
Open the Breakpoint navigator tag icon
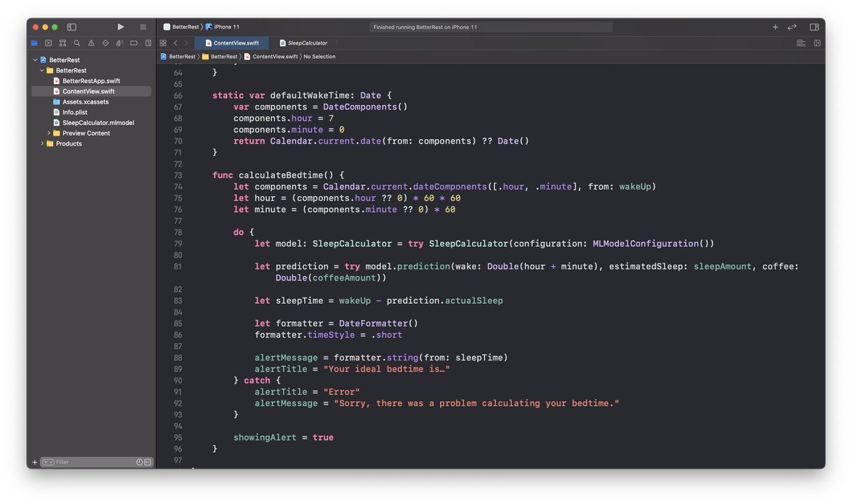coord(133,43)
